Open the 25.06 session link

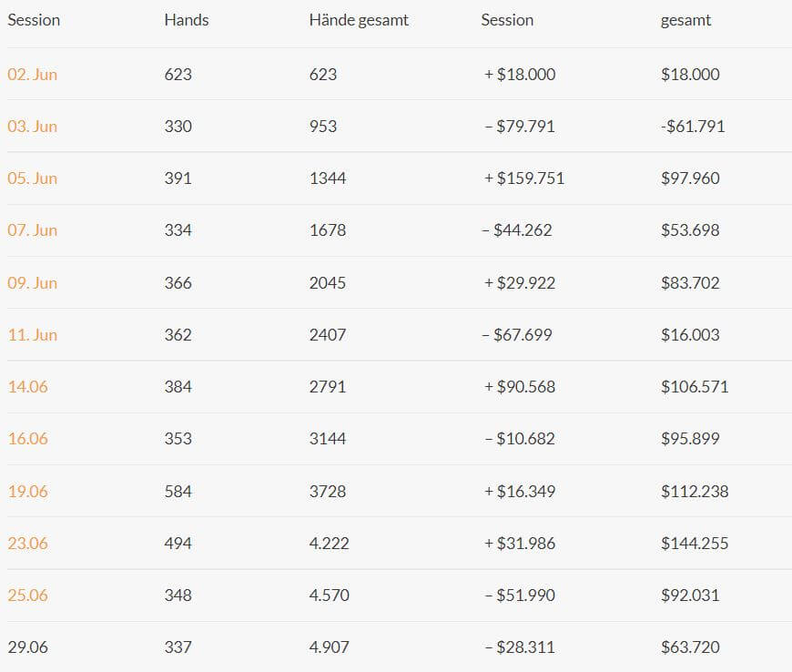coord(28,596)
